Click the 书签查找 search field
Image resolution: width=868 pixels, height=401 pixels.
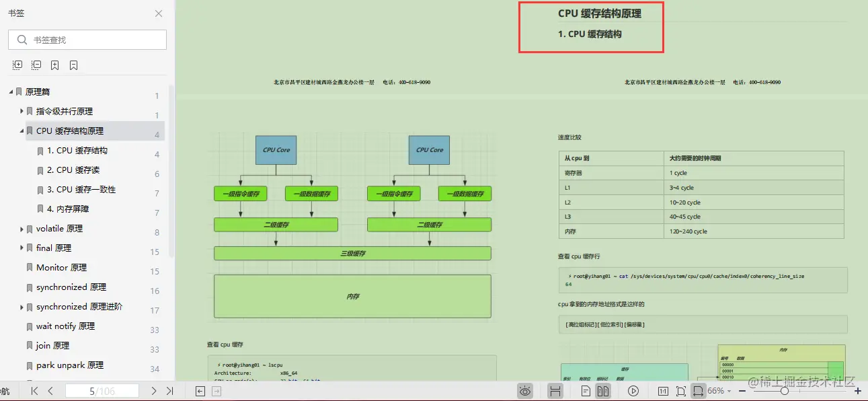(87, 40)
